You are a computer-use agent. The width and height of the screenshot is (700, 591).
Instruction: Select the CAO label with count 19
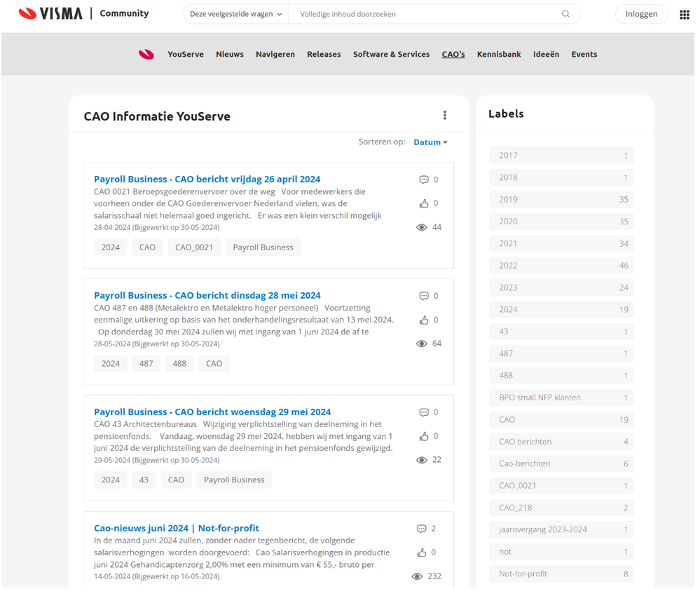561,420
